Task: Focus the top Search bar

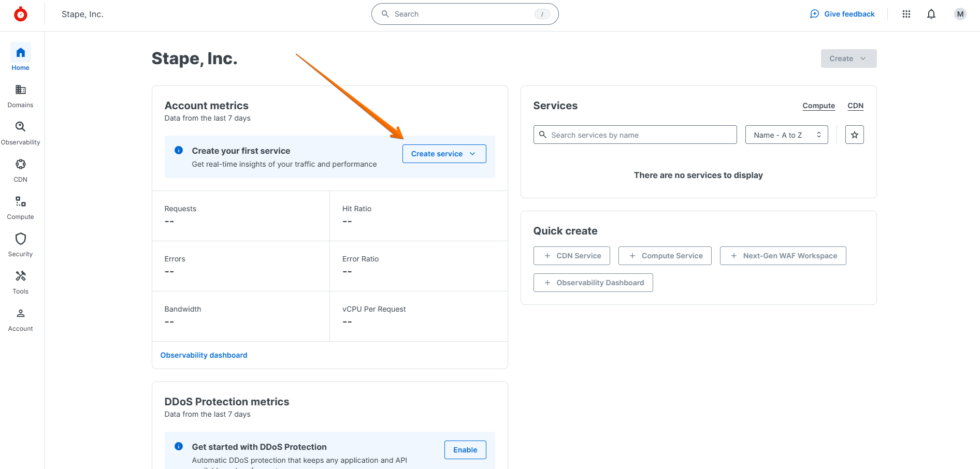Action: pyautogui.click(x=465, y=14)
